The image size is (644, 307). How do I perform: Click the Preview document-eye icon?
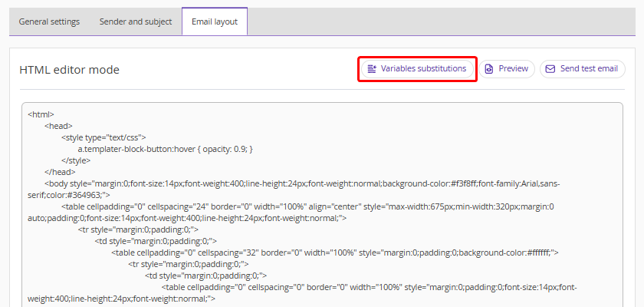[x=489, y=69]
